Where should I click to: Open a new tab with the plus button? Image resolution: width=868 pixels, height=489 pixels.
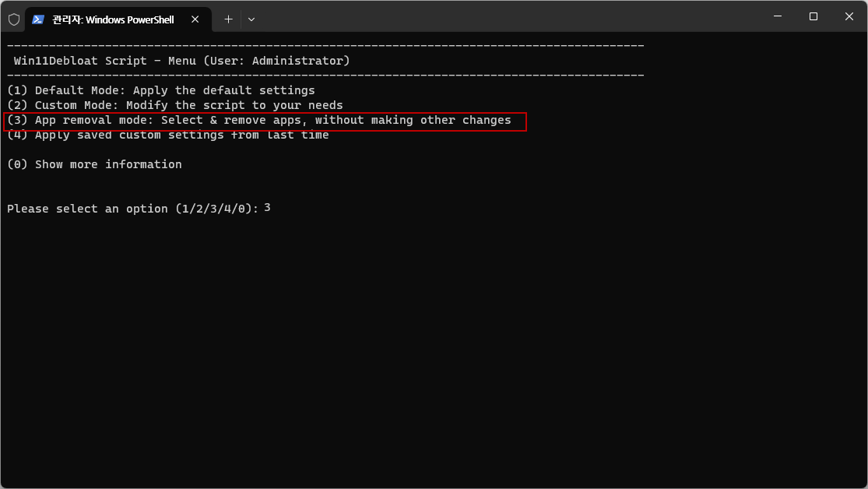[x=228, y=19]
